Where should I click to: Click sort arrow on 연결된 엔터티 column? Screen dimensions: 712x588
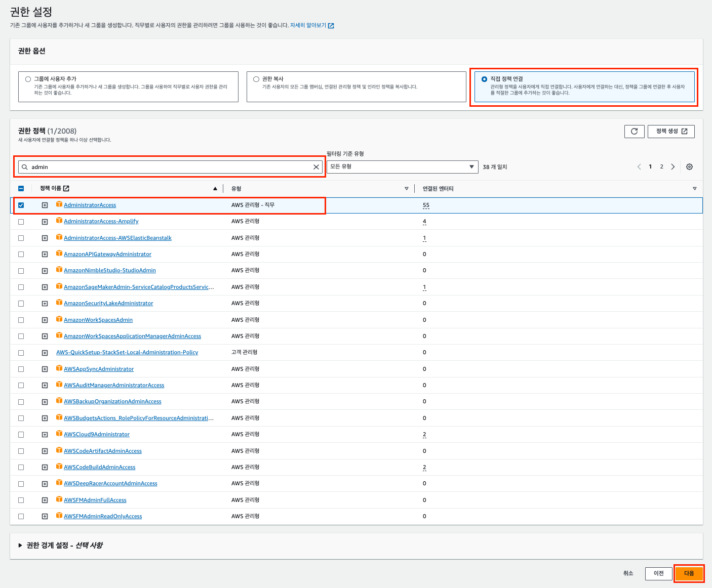pos(694,189)
